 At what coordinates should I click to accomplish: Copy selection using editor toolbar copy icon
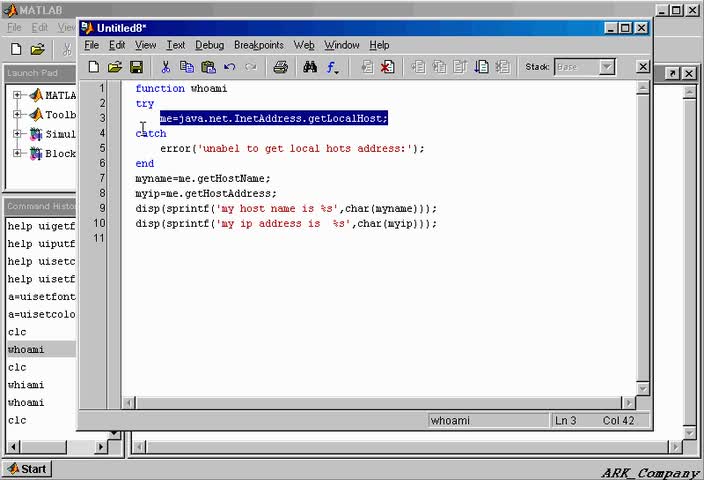[x=187, y=67]
